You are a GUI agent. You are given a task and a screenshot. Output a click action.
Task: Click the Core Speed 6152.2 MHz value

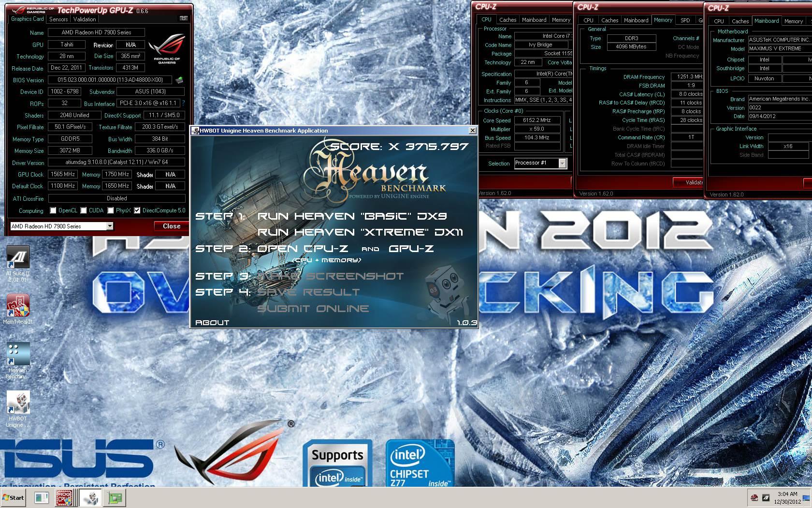537,120
